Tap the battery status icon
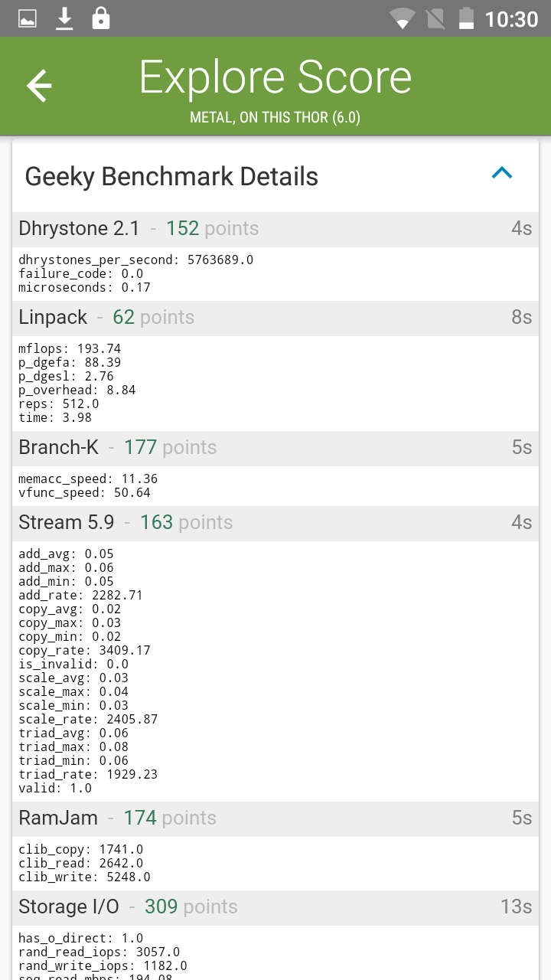 [465, 18]
